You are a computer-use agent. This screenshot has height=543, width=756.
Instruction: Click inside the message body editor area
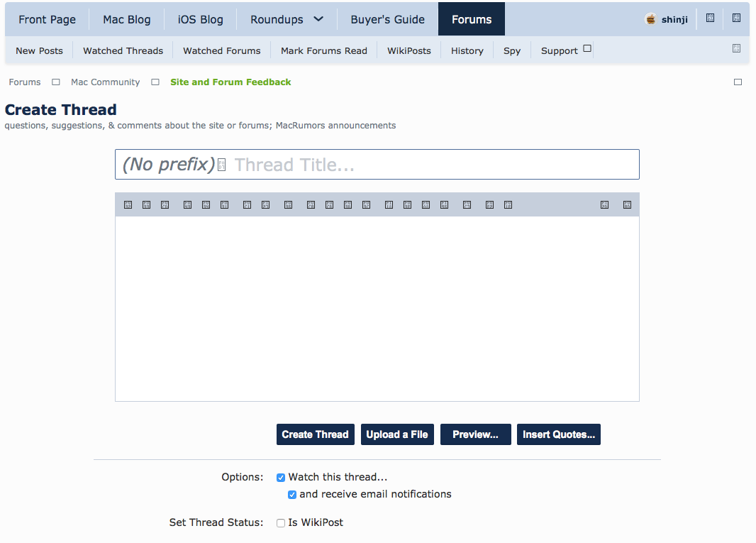click(377, 309)
